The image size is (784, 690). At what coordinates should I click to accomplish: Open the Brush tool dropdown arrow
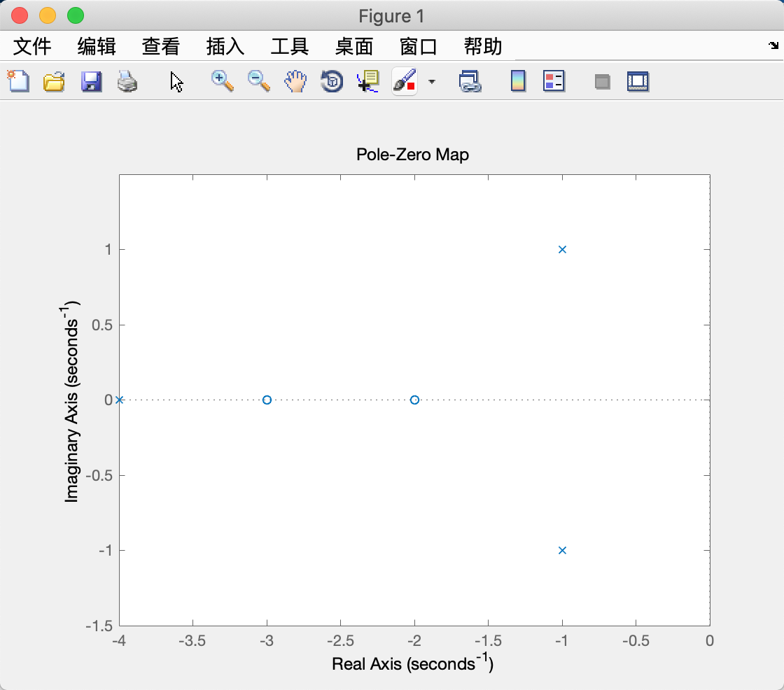tap(432, 82)
